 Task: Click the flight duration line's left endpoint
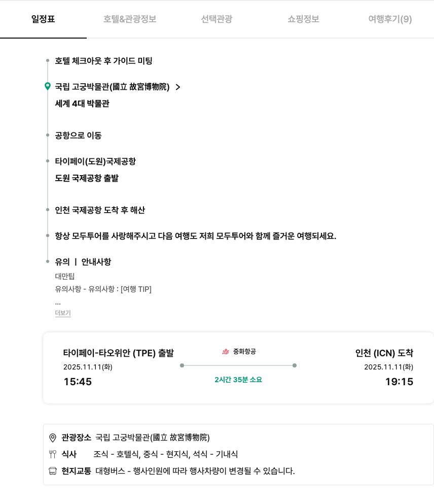pyautogui.click(x=182, y=365)
